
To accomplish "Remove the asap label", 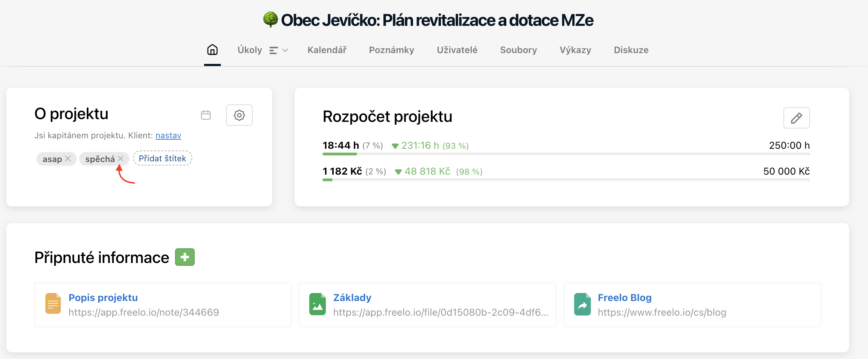I will [68, 159].
